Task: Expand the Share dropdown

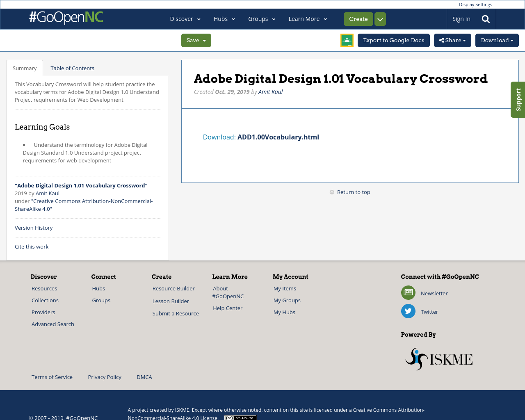Action: click(x=452, y=40)
